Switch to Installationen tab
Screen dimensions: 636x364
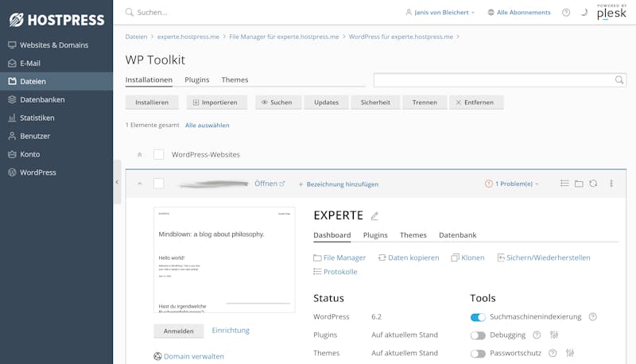pyautogui.click(x=149, y=79)
